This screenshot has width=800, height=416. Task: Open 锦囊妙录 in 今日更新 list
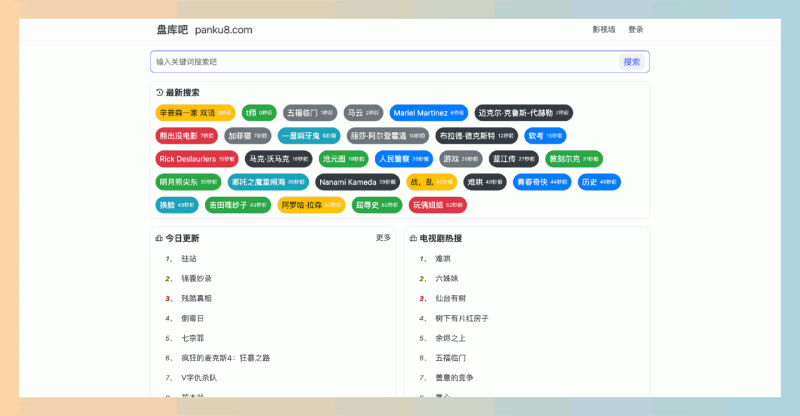click(x=196, y=278)
